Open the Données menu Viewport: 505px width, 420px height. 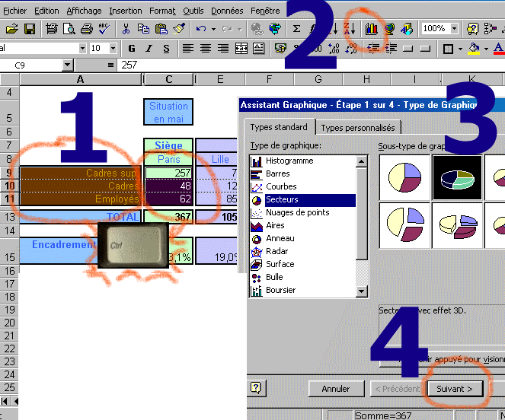(x=227, y=11)
